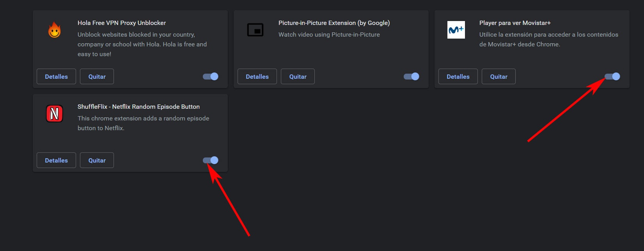Click the Picture-in-Picture extension icon
644x251 pixels.
[255, 30]
